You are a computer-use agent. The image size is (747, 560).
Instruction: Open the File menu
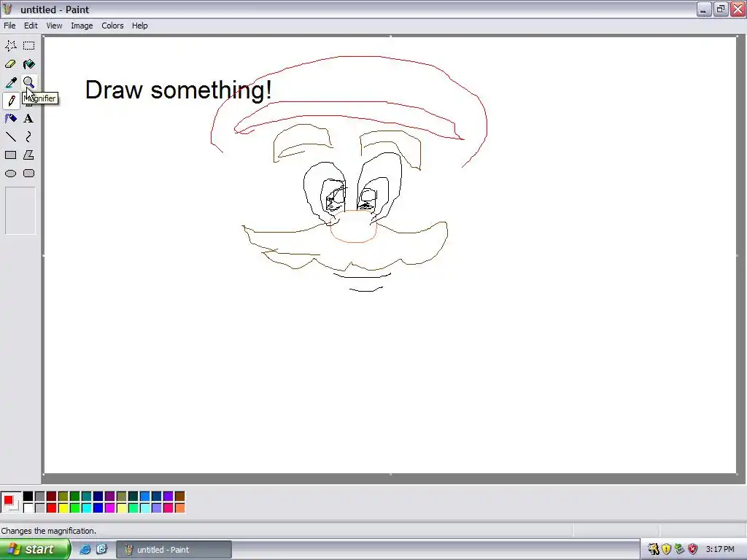point(9,26)
